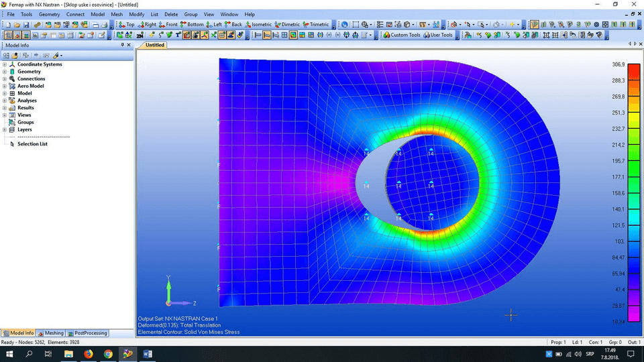Click Out: 1 status bar indicator
This screenshot has height=362, width=644.
point(634,343)
